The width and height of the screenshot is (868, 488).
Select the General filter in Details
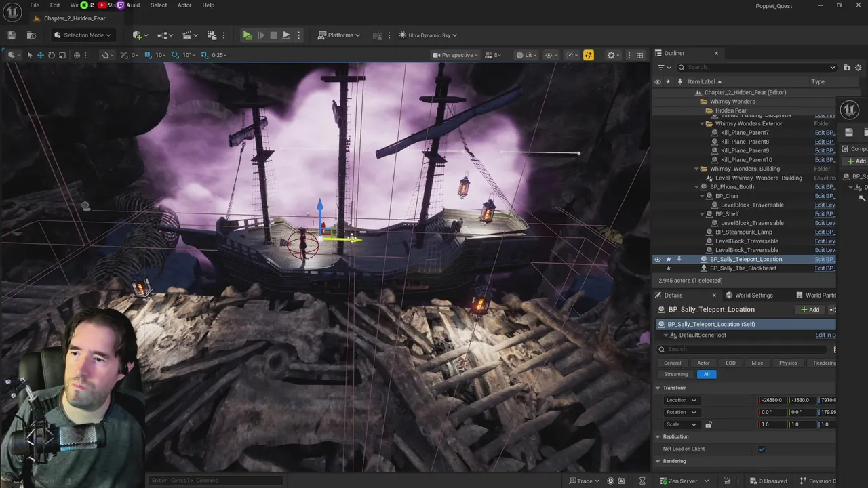click(672, 363)
